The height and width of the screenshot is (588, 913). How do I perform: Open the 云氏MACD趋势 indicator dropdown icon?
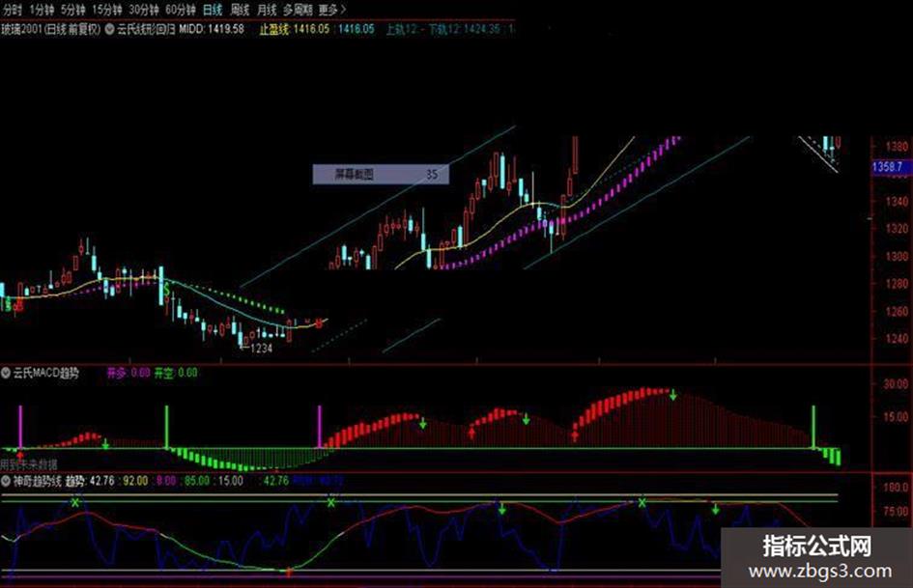point(6,373)
